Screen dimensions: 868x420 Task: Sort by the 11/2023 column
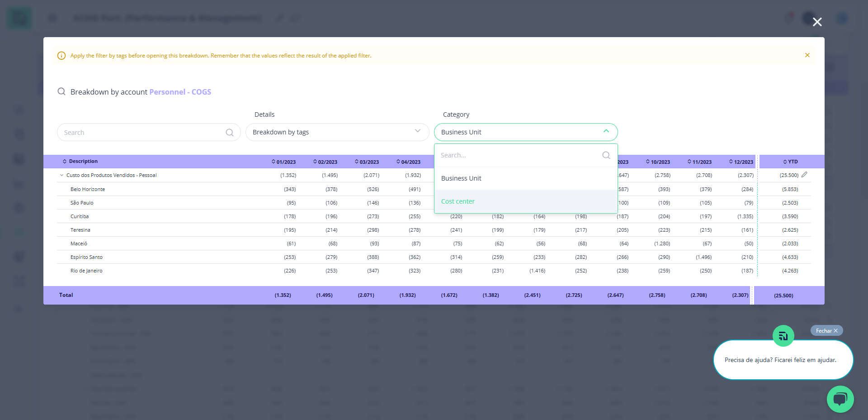tap(699, 162)
